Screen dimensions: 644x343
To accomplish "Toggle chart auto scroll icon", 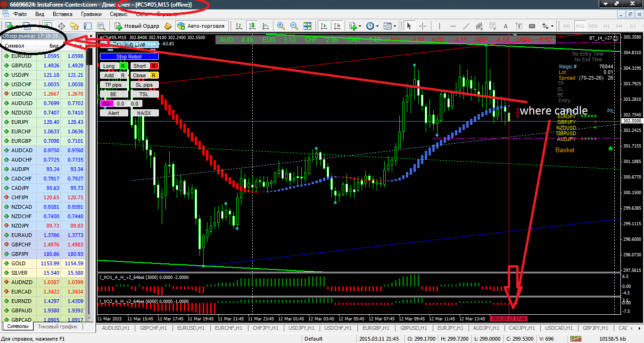I will tap(324, 25).
